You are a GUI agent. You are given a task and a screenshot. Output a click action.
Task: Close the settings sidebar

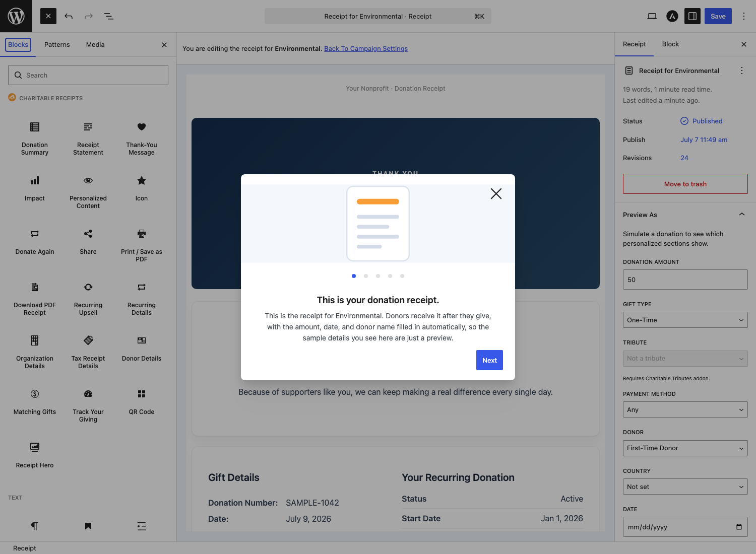point(744,44)
